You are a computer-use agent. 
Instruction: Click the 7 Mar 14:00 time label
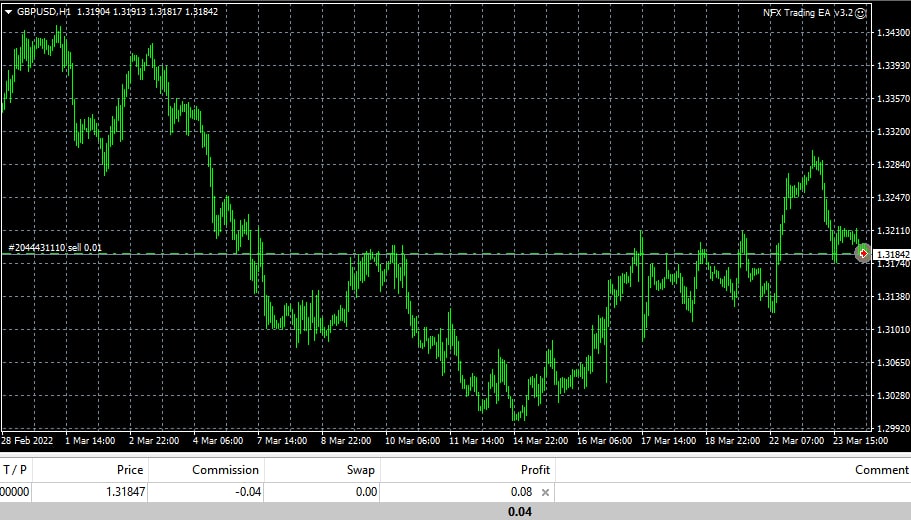[x=282, y=440]
